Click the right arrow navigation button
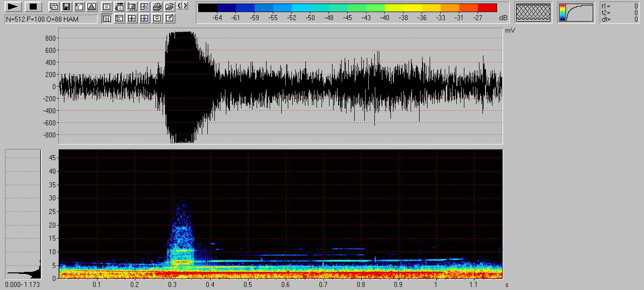The image size is (644, 290). pos(186,6)
